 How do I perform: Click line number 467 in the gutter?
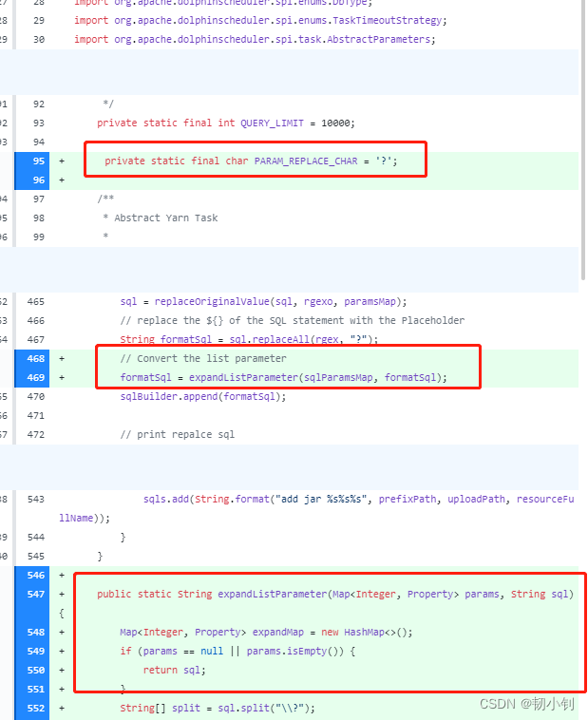36,340
